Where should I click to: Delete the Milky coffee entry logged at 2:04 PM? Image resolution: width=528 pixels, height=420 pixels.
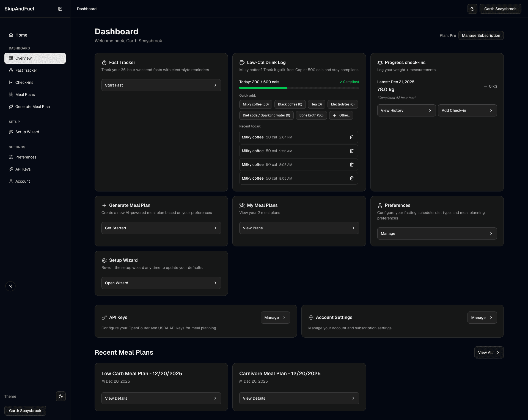click(x=352, y=137)
